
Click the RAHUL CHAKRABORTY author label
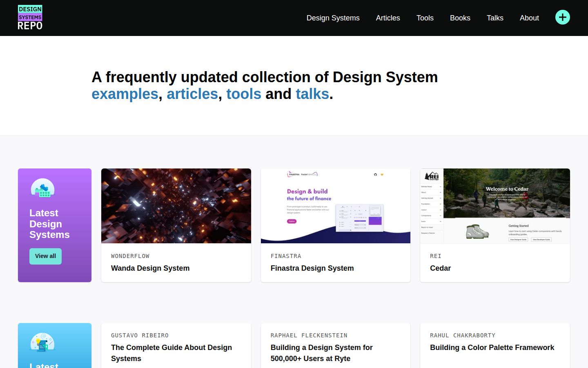[463, 335]
